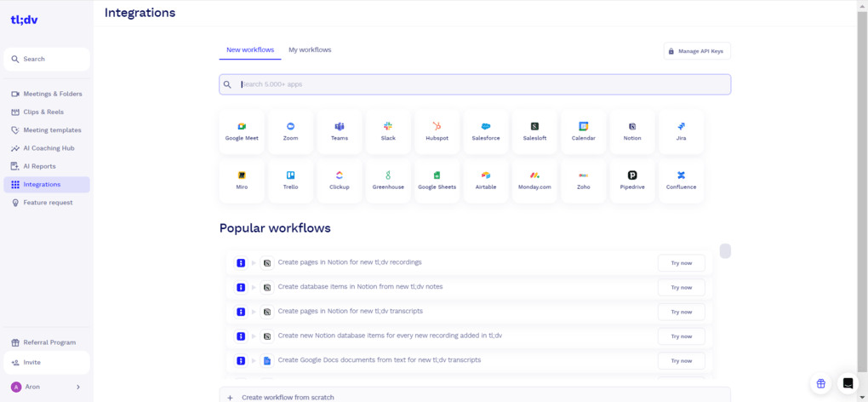Select the Zoho integration tile
Viewport: 868px width, 402px height.
584,181
